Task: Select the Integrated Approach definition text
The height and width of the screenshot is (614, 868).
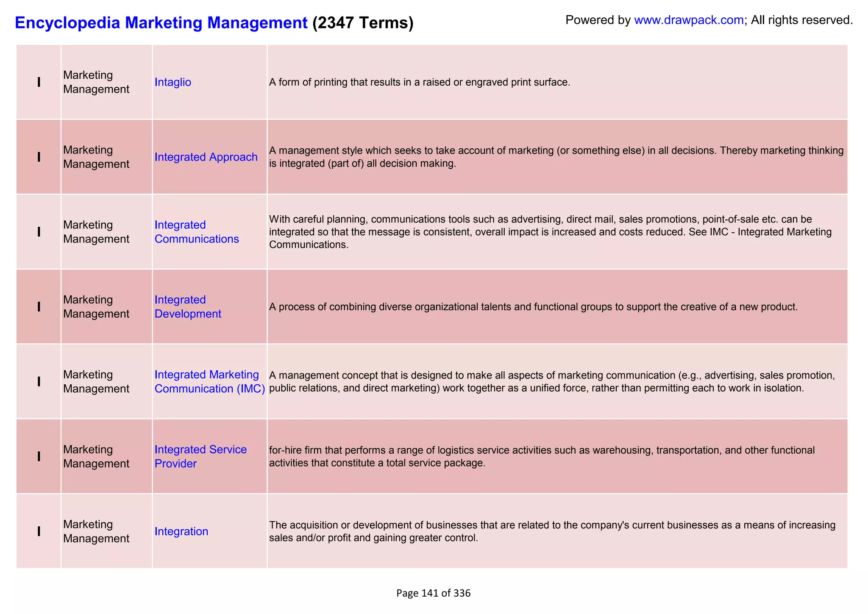Action: tap(556, 157)
